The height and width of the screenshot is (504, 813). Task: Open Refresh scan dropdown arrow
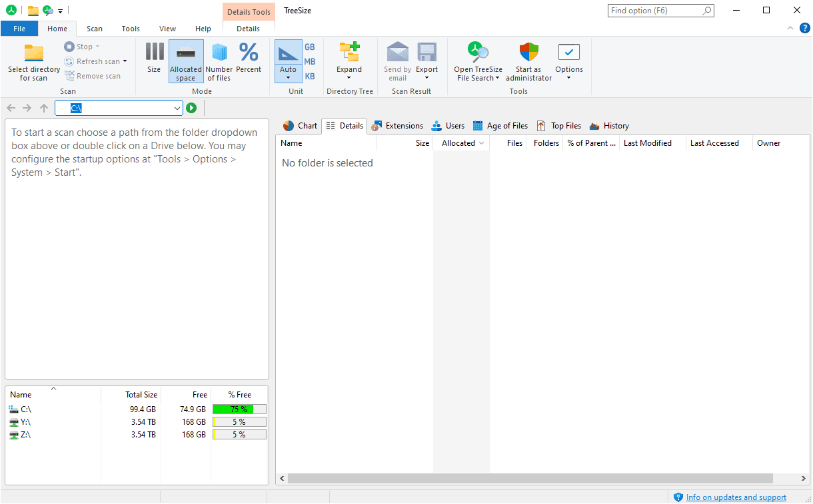click(125, 61)
